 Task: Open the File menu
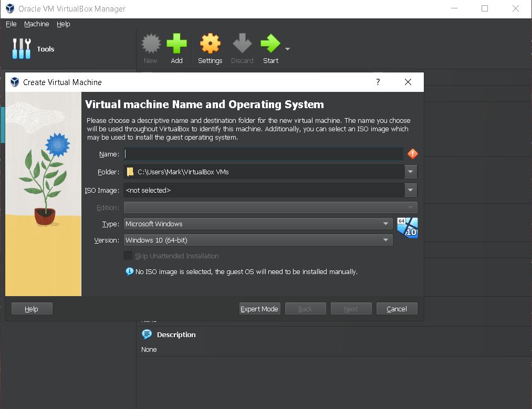tap(11, 24)
